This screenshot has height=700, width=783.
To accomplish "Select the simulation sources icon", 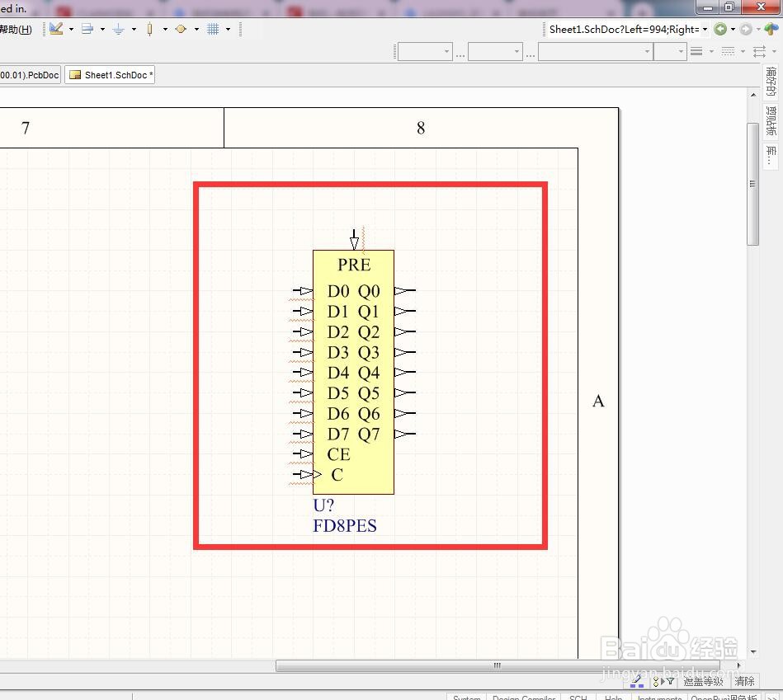I will pos(181,29).
